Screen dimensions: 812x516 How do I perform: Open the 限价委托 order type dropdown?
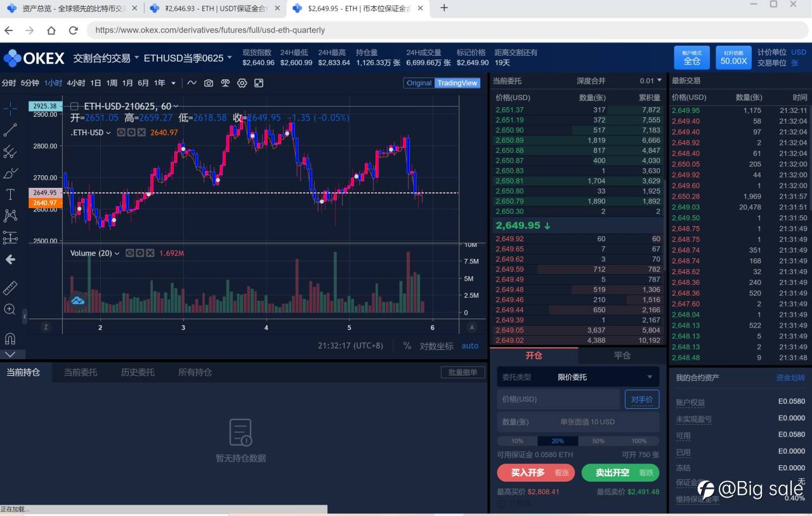[x=578, y=377]
